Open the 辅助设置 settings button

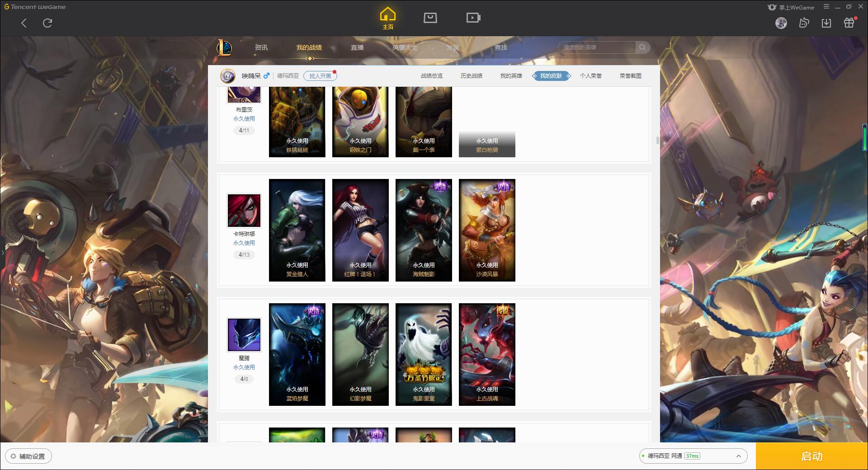point(28,456)
